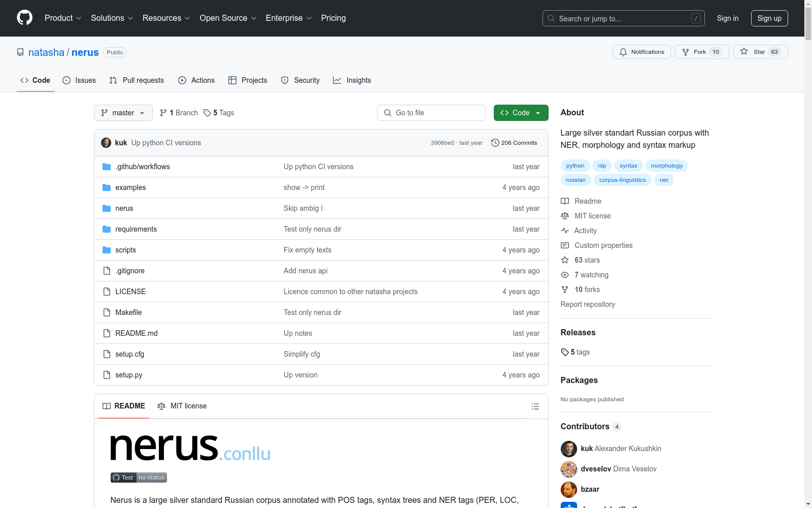Open the Actions tab
The image size is (812, 508).
point(196,80)
